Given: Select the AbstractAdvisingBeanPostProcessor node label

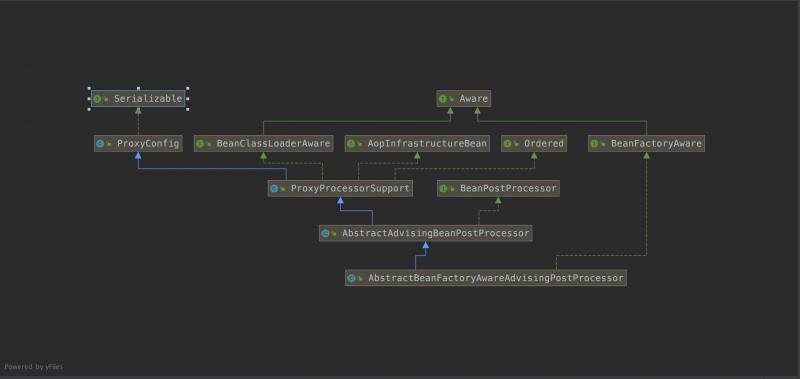Looking at the screenshot, I should pos(436,234).
